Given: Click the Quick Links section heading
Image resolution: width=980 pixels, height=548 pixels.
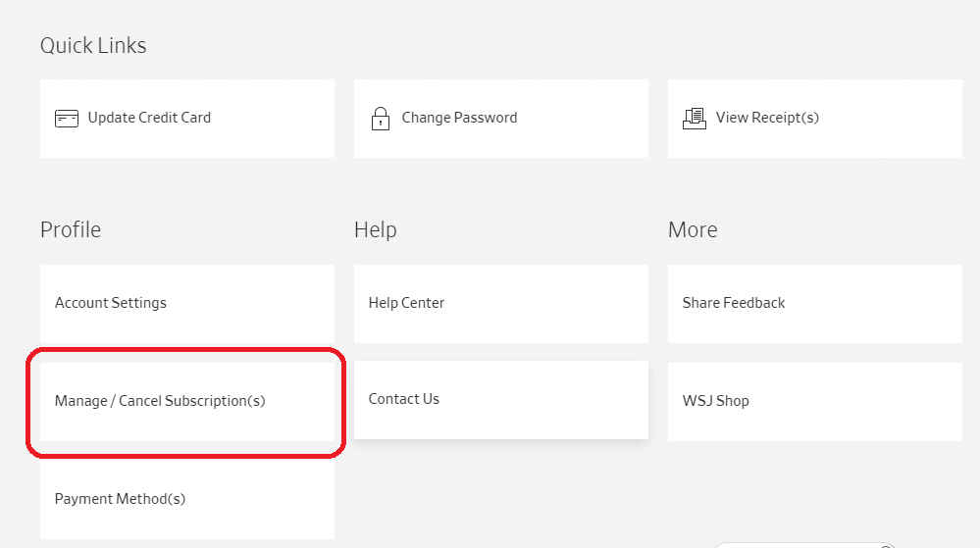Looking at the screenshot, I should (93, 45).
